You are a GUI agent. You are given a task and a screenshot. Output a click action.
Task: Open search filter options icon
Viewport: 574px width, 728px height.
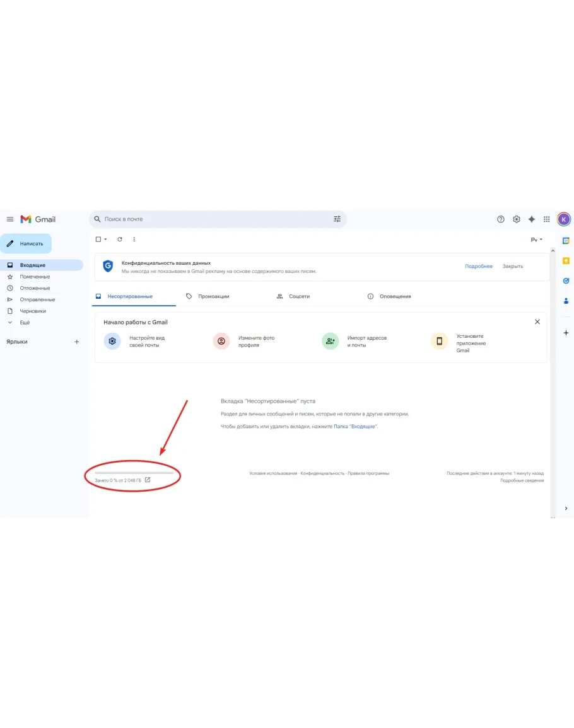(x=337, y=219)
